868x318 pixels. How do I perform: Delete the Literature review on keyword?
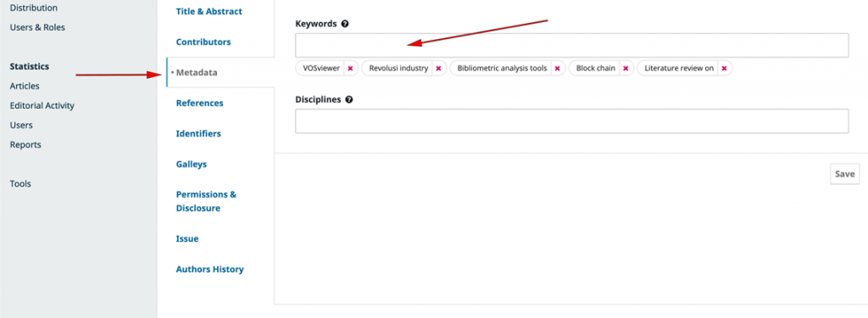(x=724, y=68)
